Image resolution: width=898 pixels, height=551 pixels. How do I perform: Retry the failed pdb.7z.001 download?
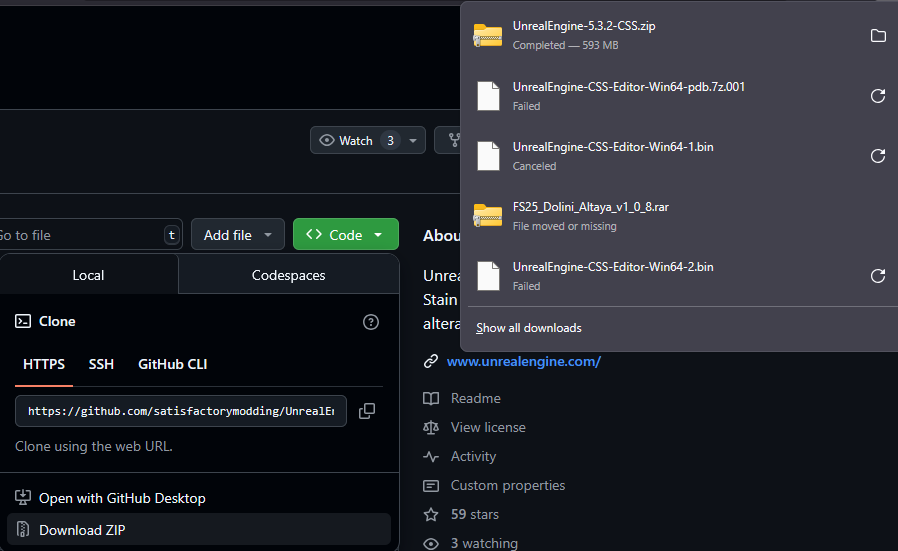pos(878,96)
